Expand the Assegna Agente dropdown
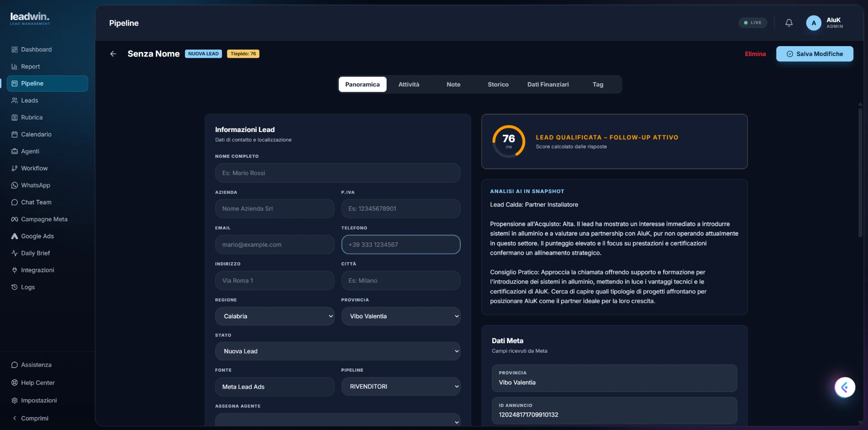Image resolution: width=868 pixels, height=430 pixels. [x=338, y=421]
